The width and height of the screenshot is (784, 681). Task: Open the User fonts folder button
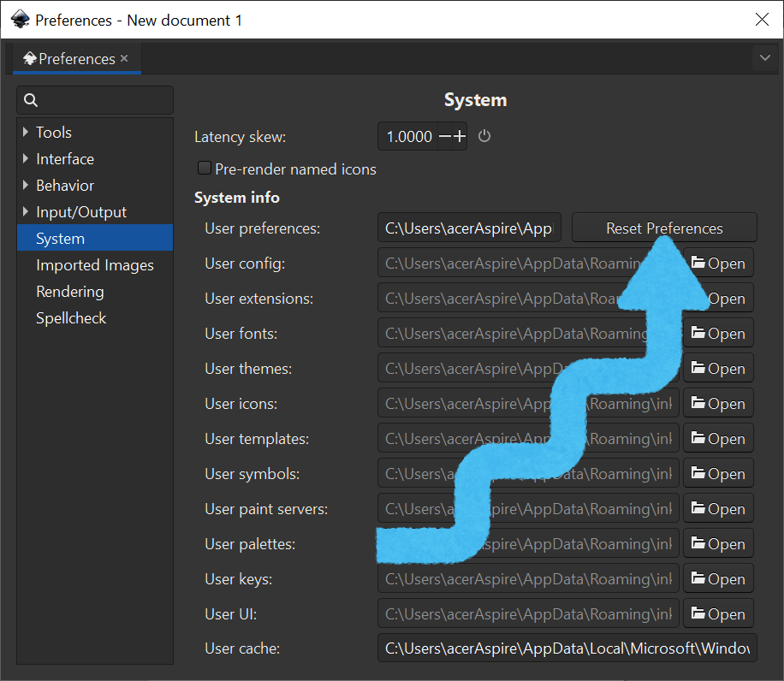click(718, 334)
